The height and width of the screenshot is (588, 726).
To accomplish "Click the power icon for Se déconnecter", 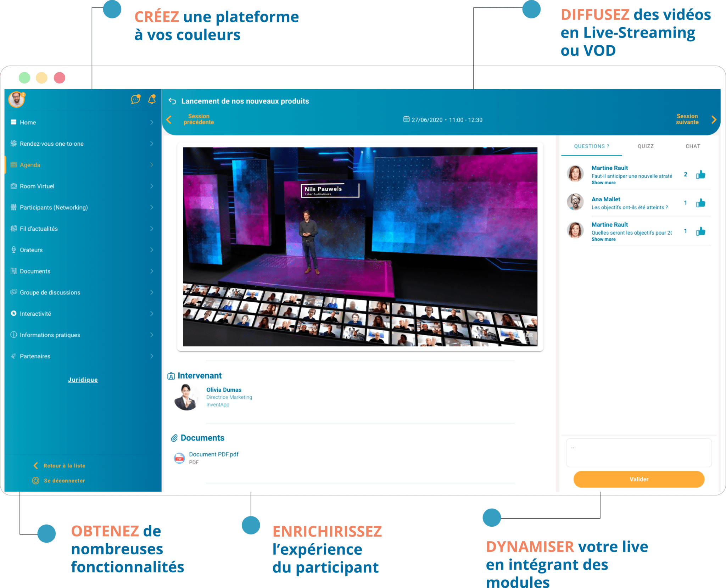I will pyautogui.click(x=36, y=481).
